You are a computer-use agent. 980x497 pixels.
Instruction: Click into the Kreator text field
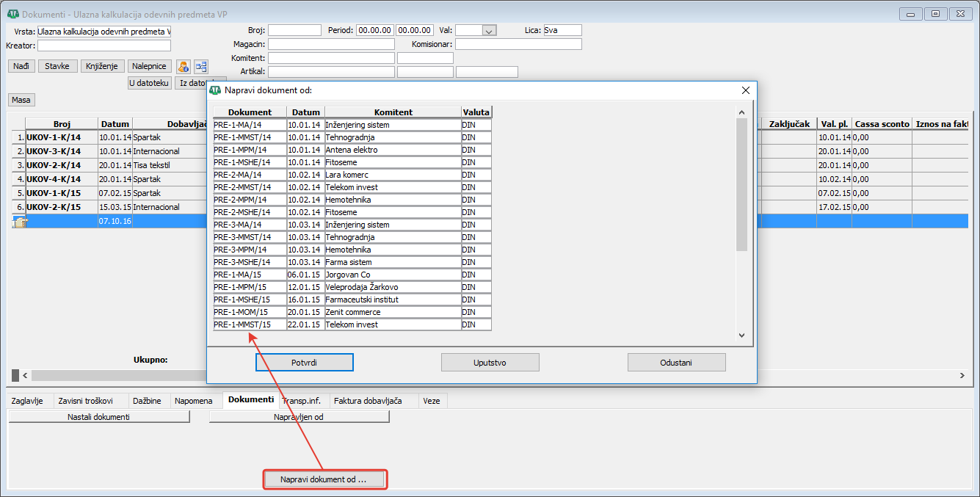[x=104, y=46]
